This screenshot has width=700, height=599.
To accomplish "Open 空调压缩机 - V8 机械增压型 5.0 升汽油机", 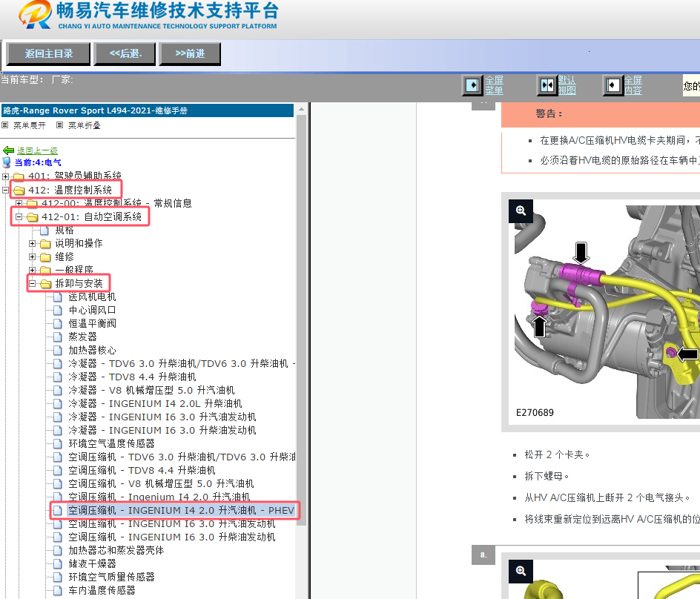I will 161,484.
